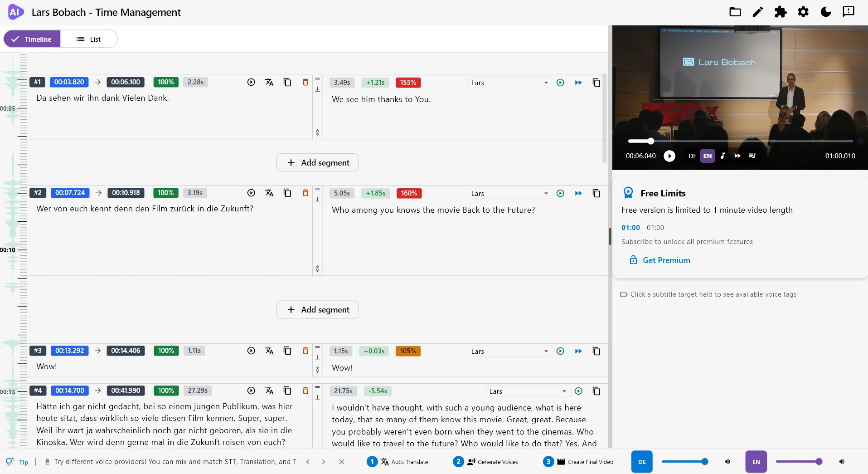Copy translated text of segment #1
The height and width of the screenshot is (474, 868).
point(596,83)
